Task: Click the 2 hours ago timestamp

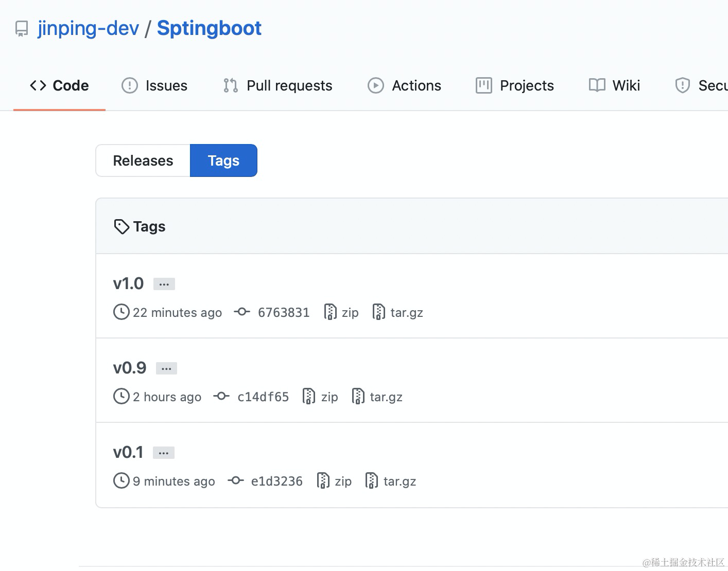Action: coord(167,397)
